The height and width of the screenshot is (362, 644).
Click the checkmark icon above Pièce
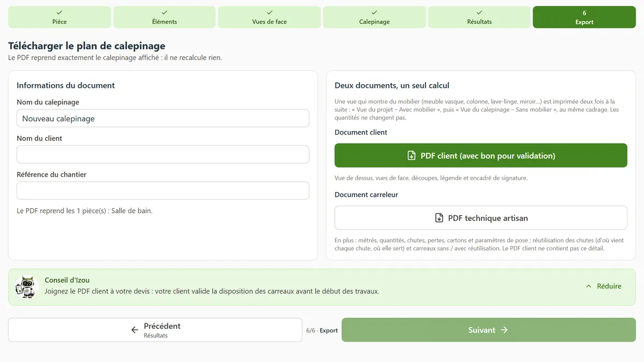pos(60,12)
